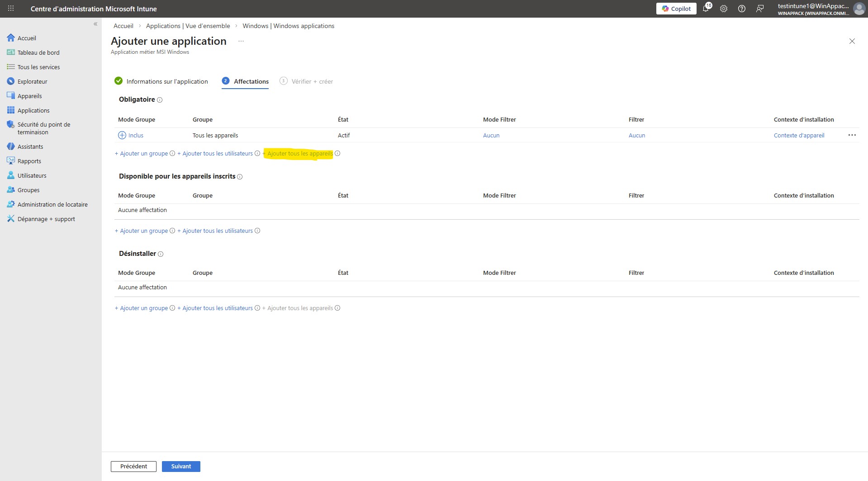
Task: Open Rapports in the sidebar
Action: [30, 160]
